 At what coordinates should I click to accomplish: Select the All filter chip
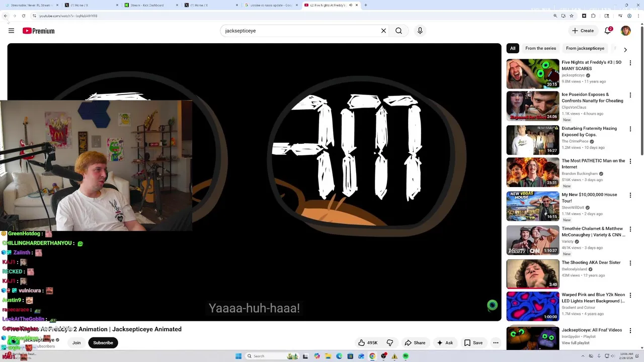point(513,48)
